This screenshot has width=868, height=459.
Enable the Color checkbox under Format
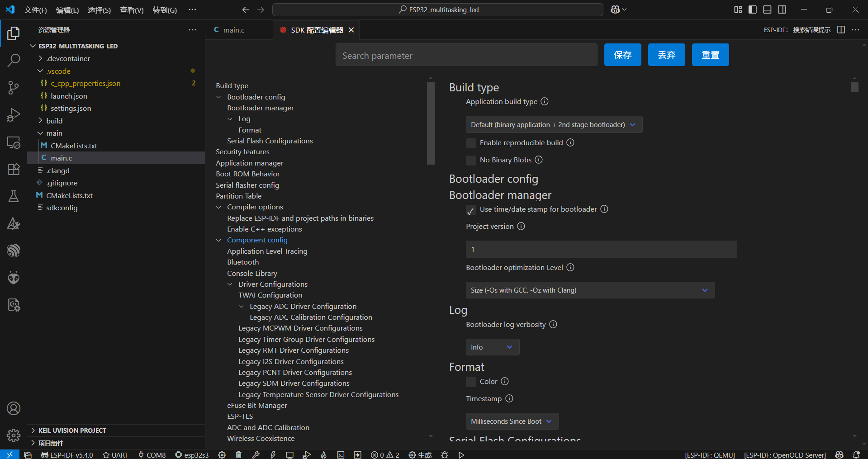(471, 382)
